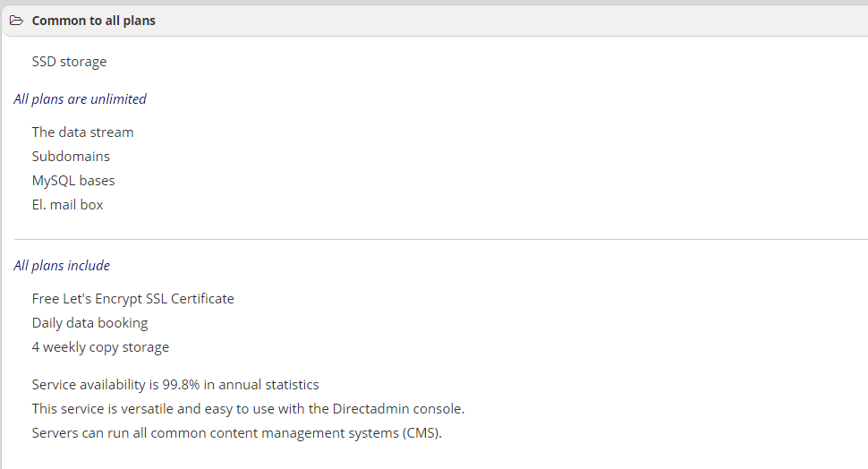
Task: Click the Servers can run CMS sentence
Action: point(237,433)
